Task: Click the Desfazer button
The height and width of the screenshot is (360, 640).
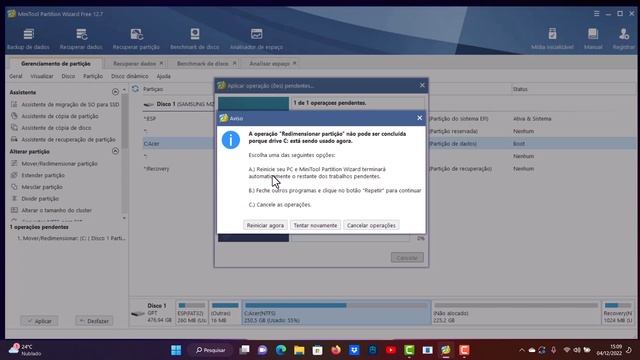Action: coord(94,321)
